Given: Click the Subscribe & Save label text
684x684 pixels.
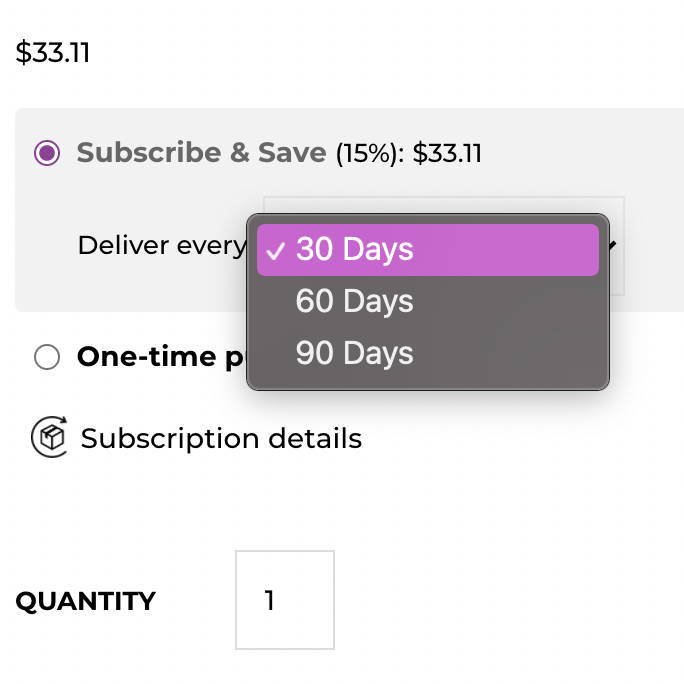Looking at the screenshot, I should pyautogui.click(x=201, y=153).
